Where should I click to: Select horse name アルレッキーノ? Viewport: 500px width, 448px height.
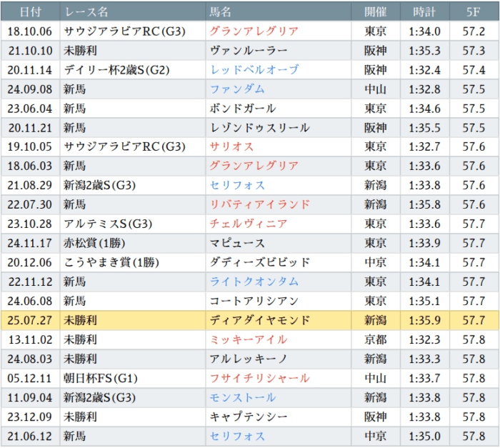[249, 359]
